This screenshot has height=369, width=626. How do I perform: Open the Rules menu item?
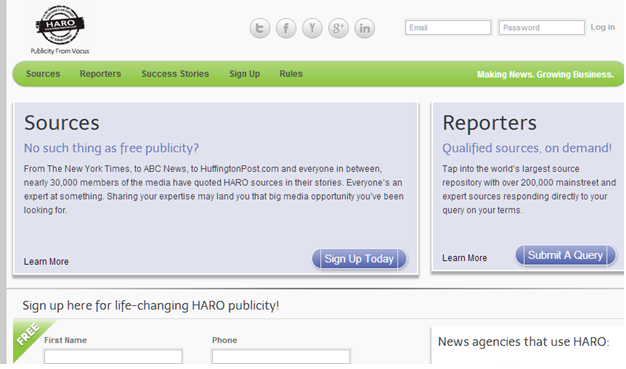(x=291, y=74)
